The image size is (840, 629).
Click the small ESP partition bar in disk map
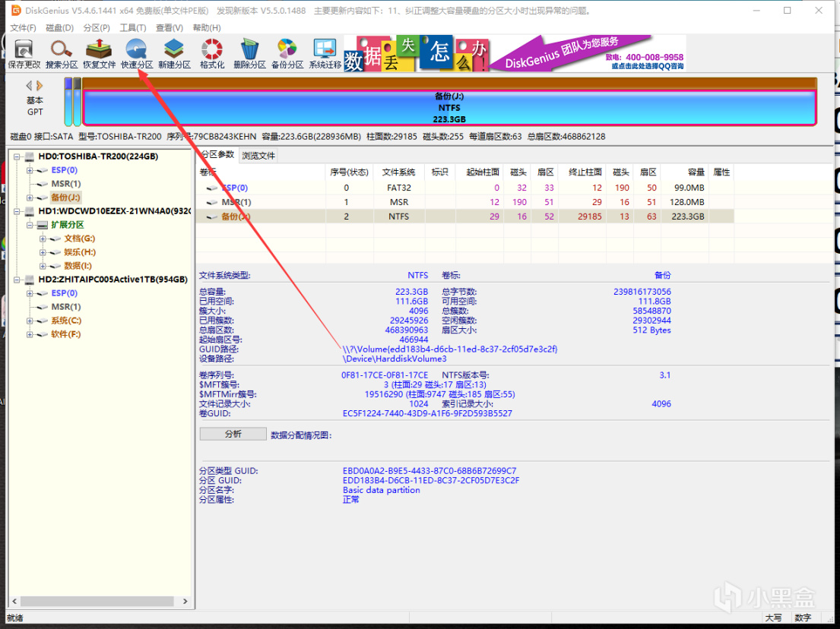coord(68,102)
